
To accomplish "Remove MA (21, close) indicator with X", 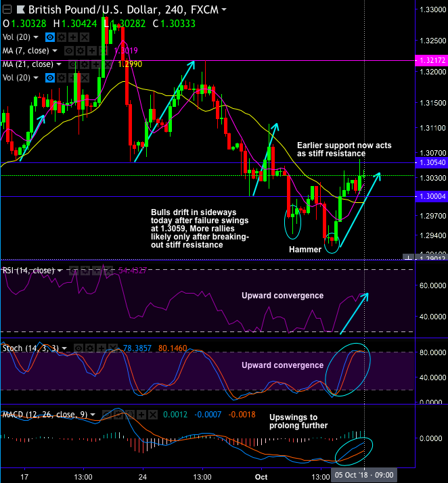I will point(107,64).
